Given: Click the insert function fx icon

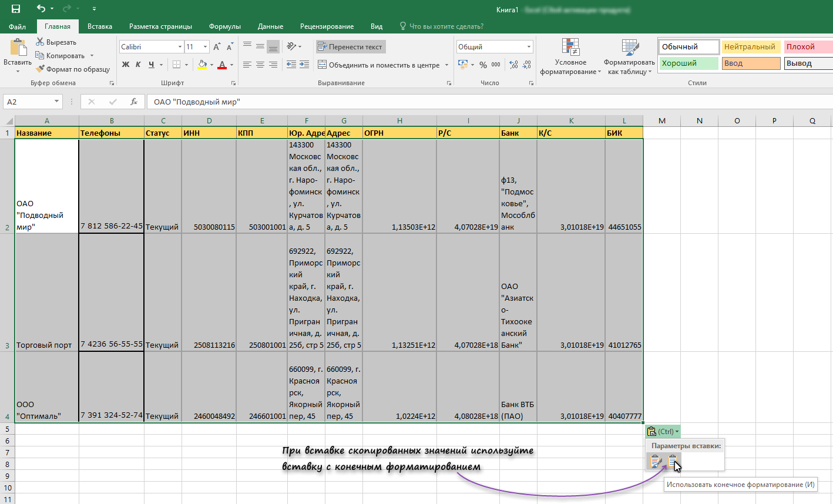Looking at the screenshot, I should click(134, 102).
